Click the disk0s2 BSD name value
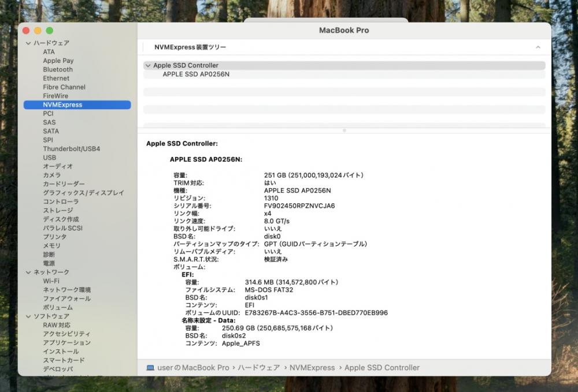Viewport: 578px width, 392px height. click(234, 336)
